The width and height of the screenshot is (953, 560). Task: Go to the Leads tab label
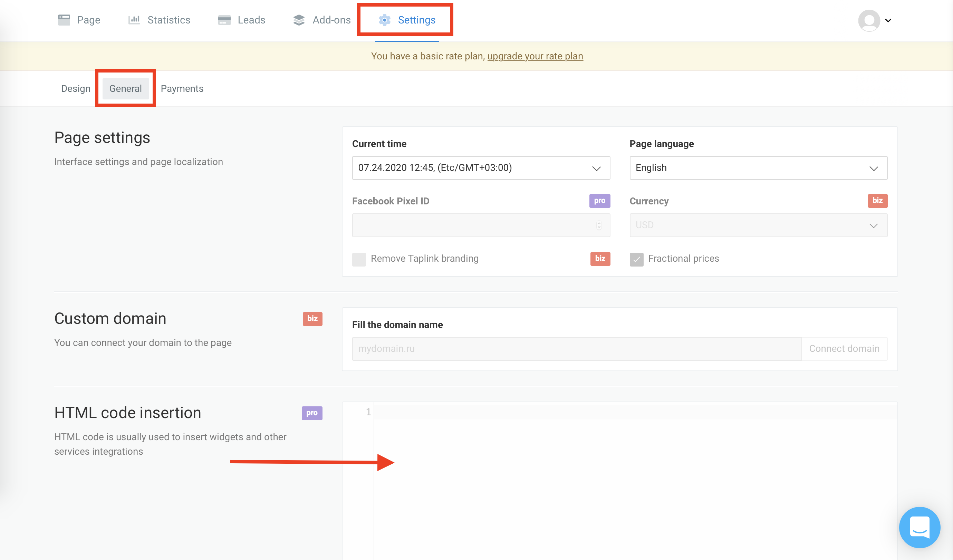[251, 20]
